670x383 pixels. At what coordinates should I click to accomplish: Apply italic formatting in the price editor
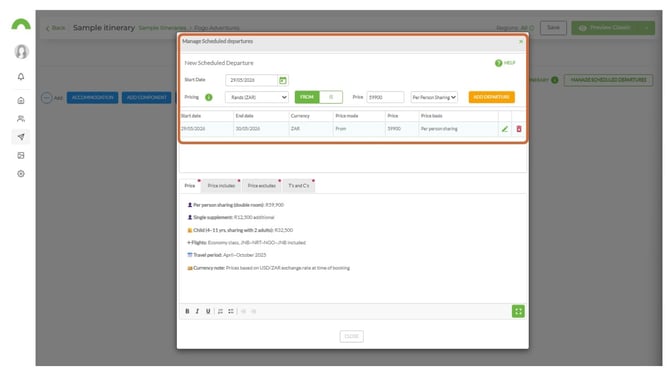pyautogui.click(x=197, y=311)
